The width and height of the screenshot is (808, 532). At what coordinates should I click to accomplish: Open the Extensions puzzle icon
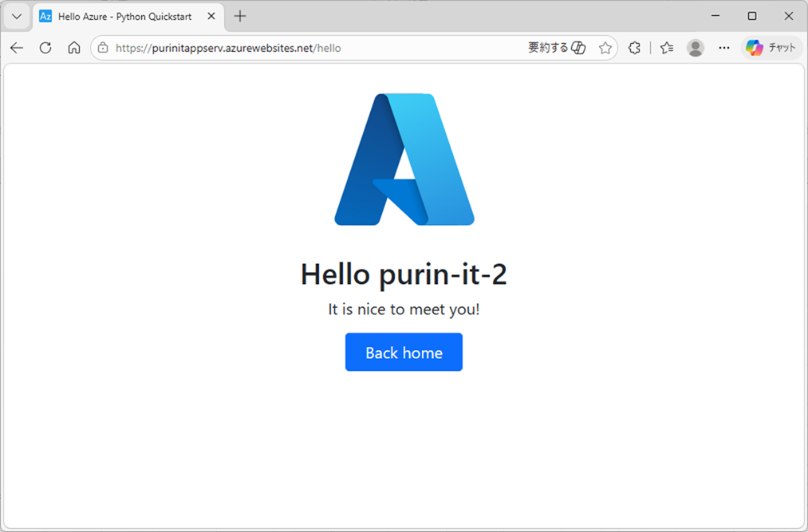pos(634,48)
